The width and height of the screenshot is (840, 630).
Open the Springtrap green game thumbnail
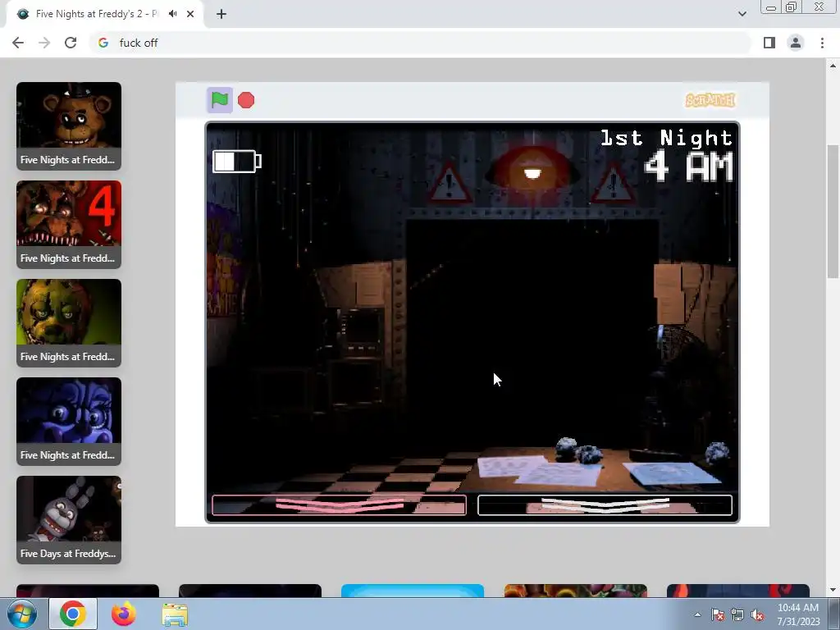pos(69,323)
